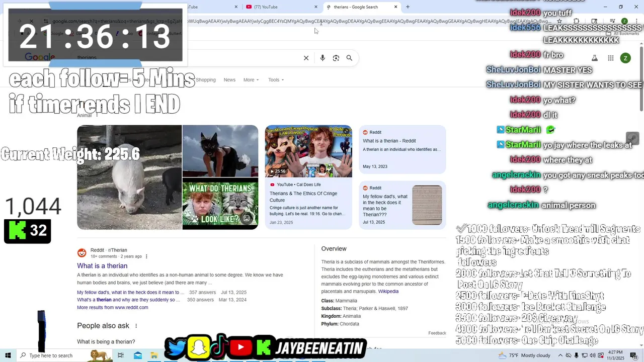Screen dimensions: 644x362
Task: Open the pig photo thumbnail
Action: click(129, 177)
